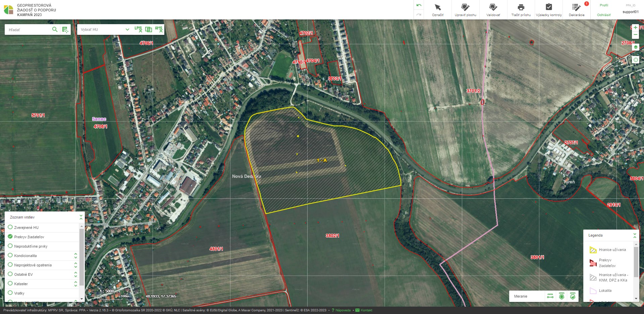Click the Hľadať search input field
Image resolution: width=644 pixels, height=314 pixels.
pos(29,30)
